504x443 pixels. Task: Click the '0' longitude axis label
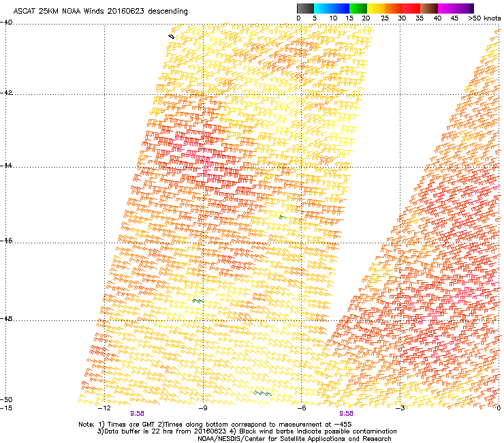[x=499, y=408]
